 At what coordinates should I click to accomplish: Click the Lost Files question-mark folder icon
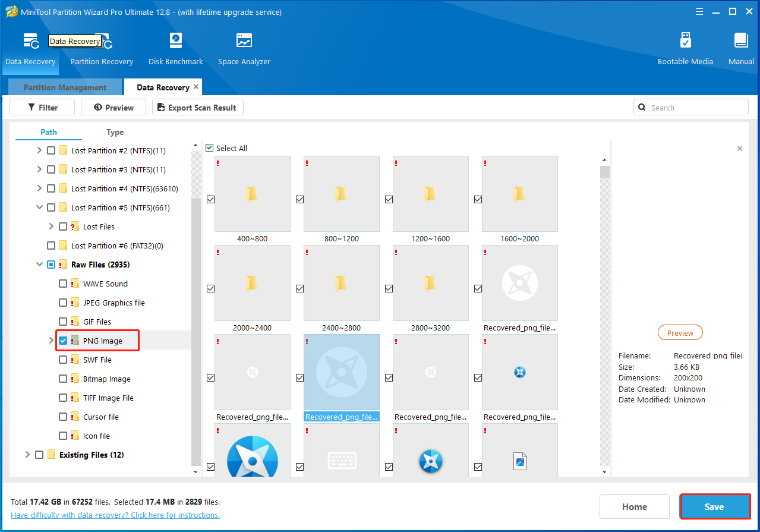pyautogui.click(x=75, y=226)
